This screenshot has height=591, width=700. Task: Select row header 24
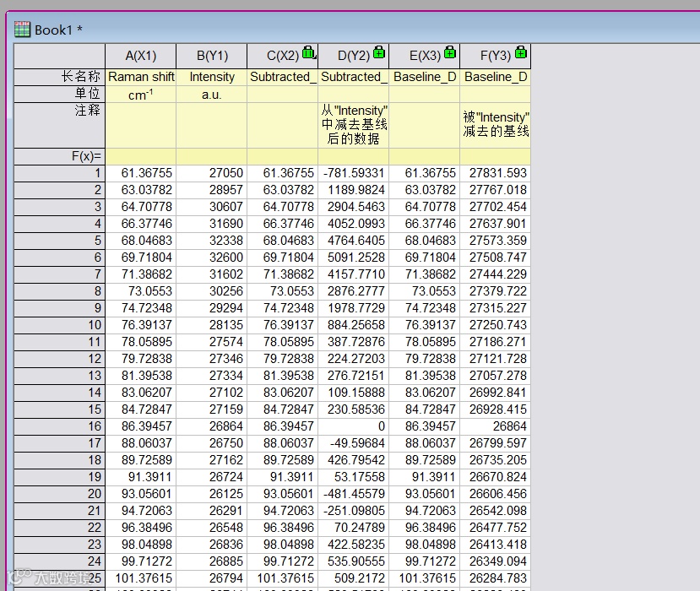click(59, 561)
